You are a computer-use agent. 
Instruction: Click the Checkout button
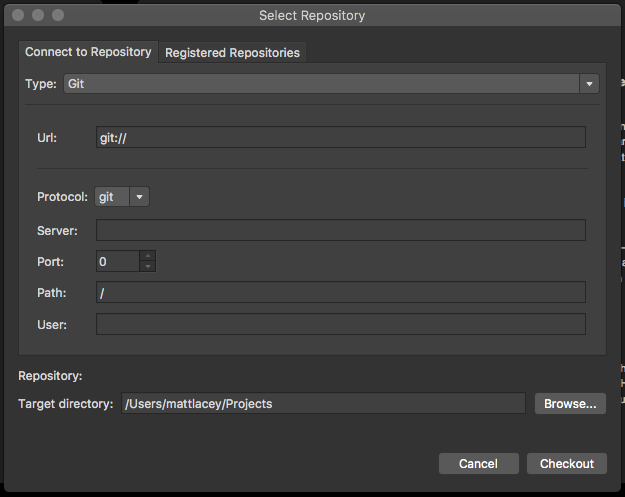(567, 464)
